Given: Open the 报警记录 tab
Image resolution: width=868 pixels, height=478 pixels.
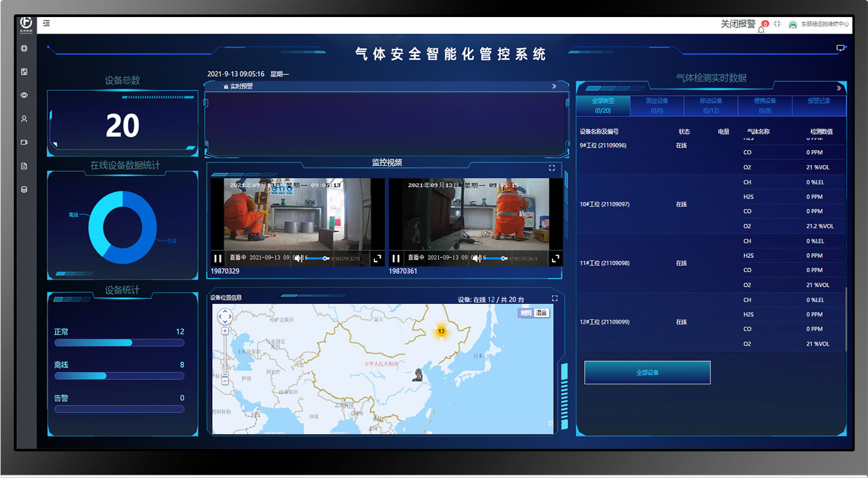Looking at the screenshot, I should tap(818, 101).
